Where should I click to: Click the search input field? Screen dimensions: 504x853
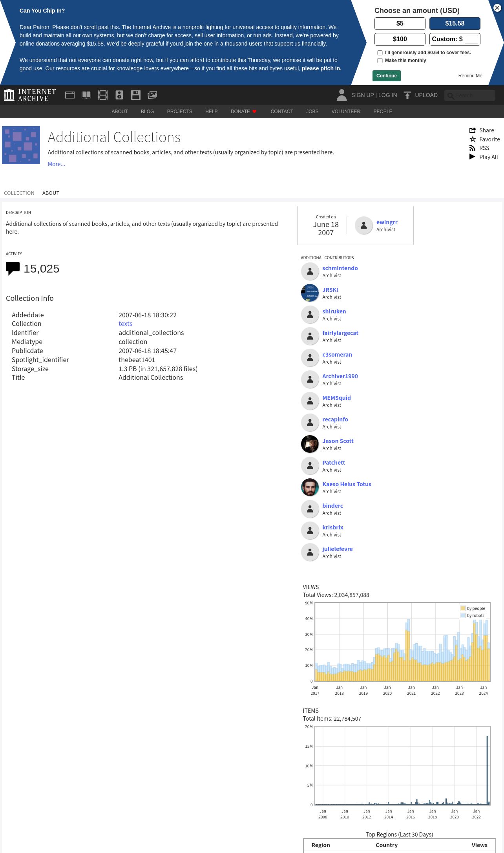pos(470,95)
